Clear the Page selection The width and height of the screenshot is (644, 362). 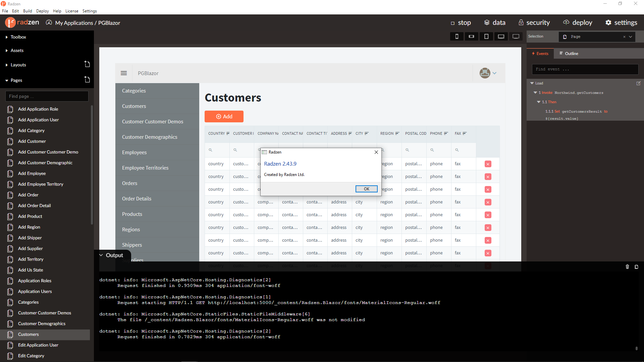(624, 37)
